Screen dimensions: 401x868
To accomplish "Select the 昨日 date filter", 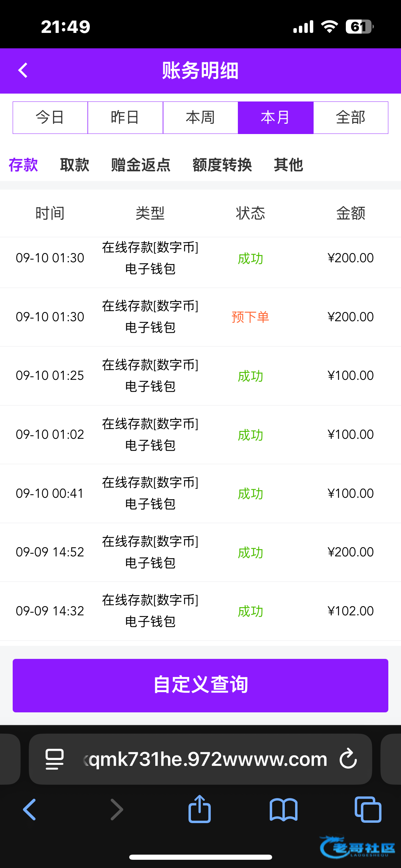I will coord(125,118).
